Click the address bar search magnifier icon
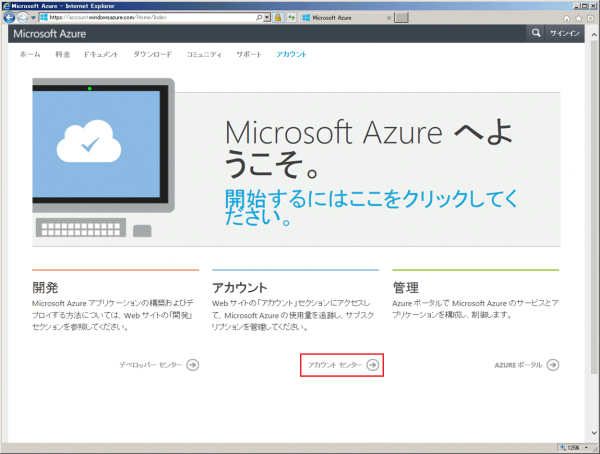This screenshot has height=454, width=600. (259, 18)
